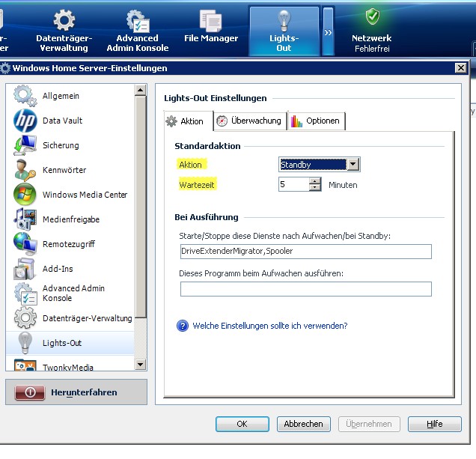Switch to the Aktion tab
Screen dimensions: 476x459
[x=188, y=121]
